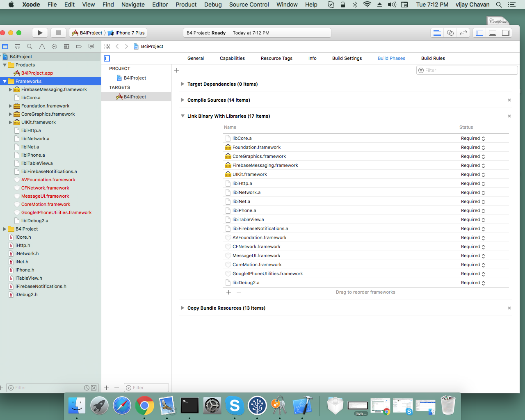The width and height of the screenshot is (525, 420).
Task: Expand FirebaseMessaging.framework in navigator
Action: pyautogui.click(x=11, y=89)
